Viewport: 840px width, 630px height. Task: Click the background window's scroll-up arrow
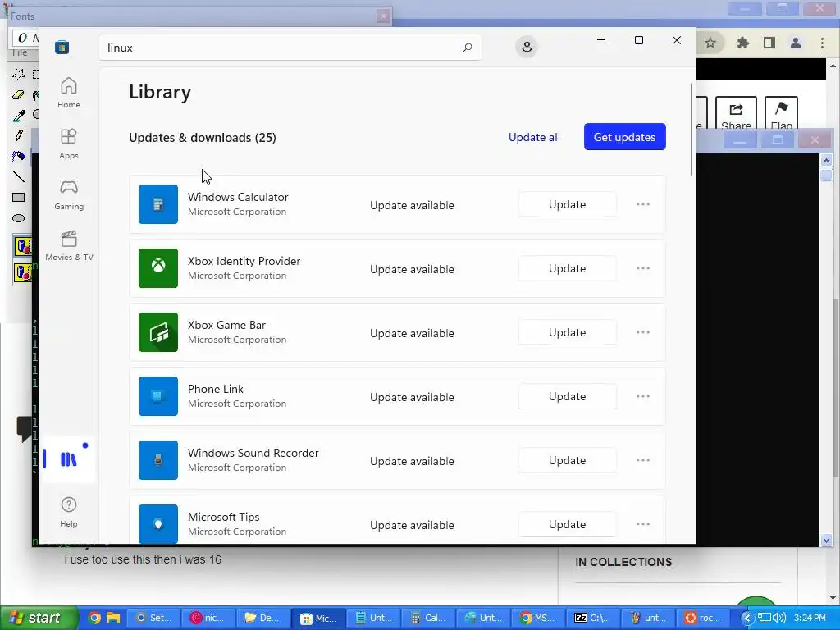(x=826, y=161)
